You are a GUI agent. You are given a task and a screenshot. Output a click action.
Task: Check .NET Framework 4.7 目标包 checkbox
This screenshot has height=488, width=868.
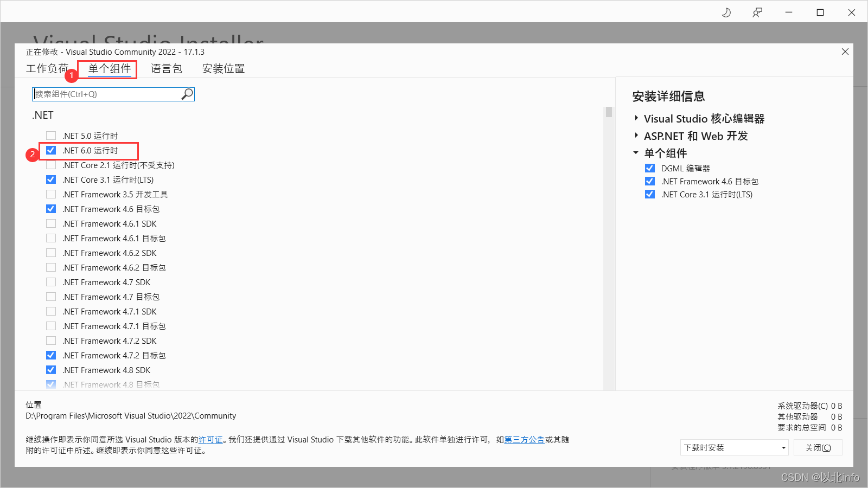[51, 297]
